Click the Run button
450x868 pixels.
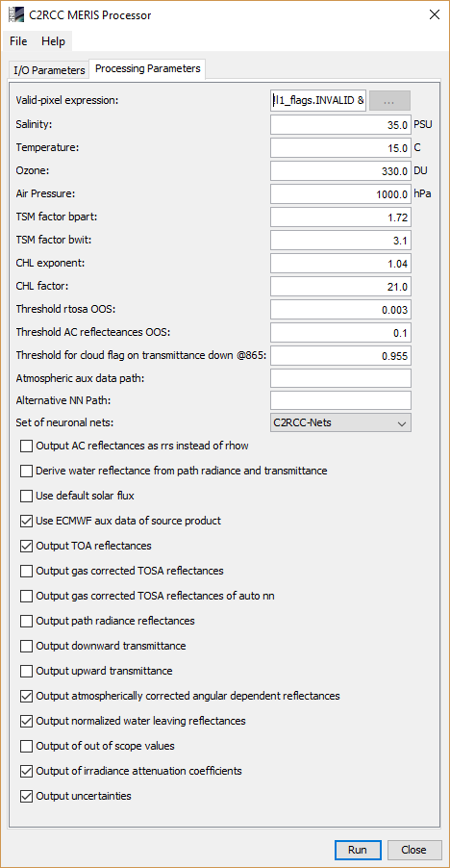pos(358,850)
